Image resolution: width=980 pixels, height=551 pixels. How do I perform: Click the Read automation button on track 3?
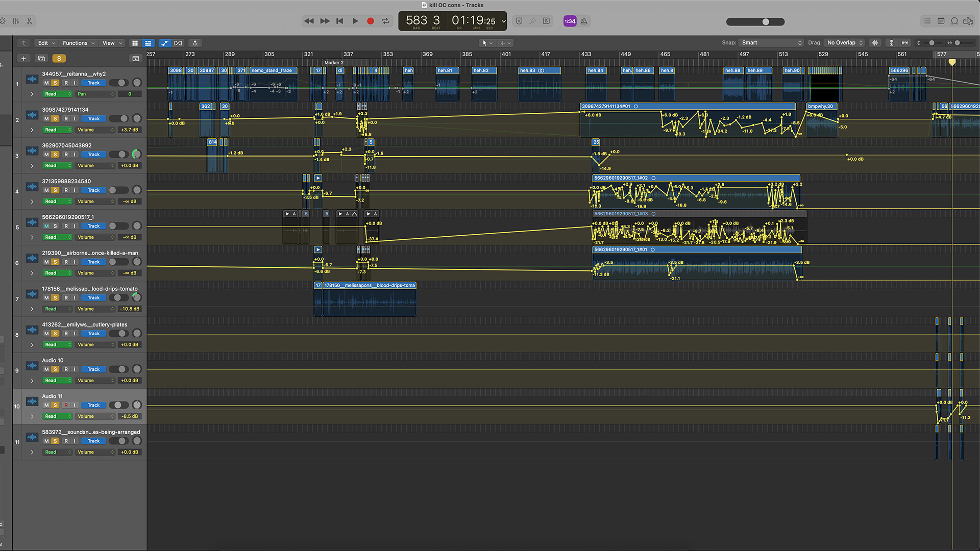coord(58,165)
